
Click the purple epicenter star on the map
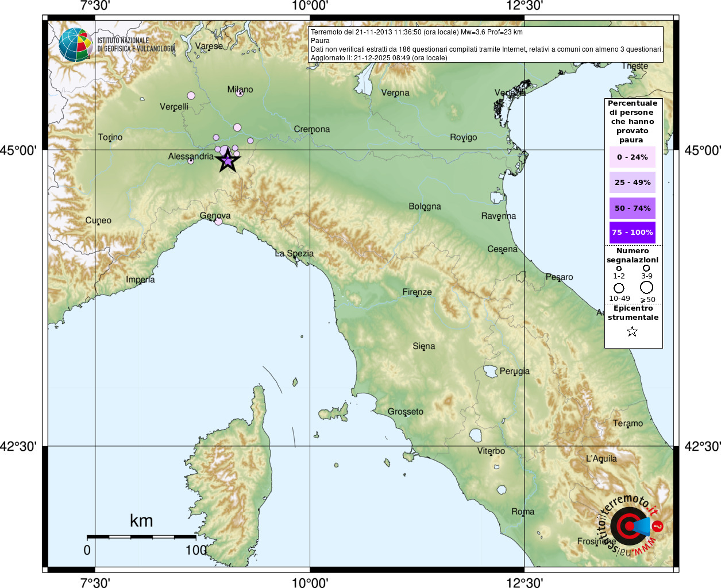(228, 161)
